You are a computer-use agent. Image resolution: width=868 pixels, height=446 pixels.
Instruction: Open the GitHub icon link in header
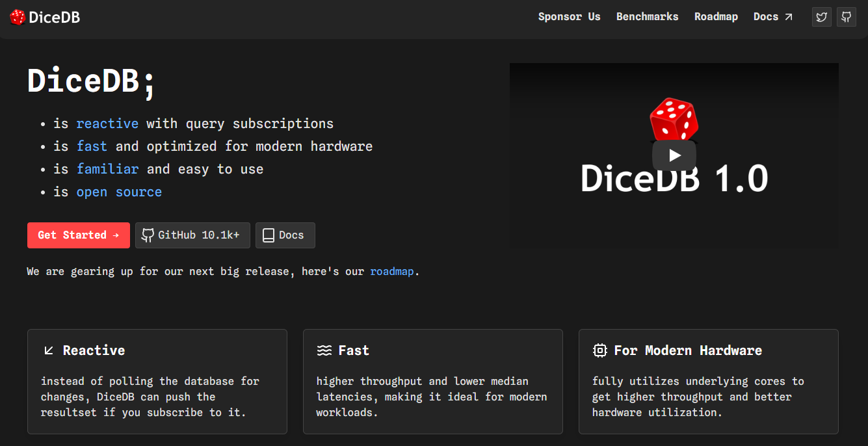(846, 17)
